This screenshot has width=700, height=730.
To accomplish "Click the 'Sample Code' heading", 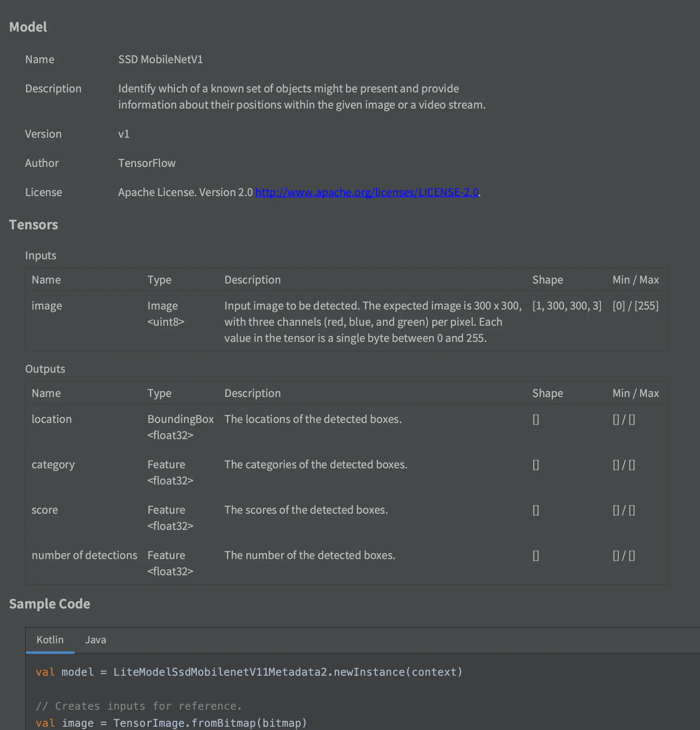I will 49,604.
